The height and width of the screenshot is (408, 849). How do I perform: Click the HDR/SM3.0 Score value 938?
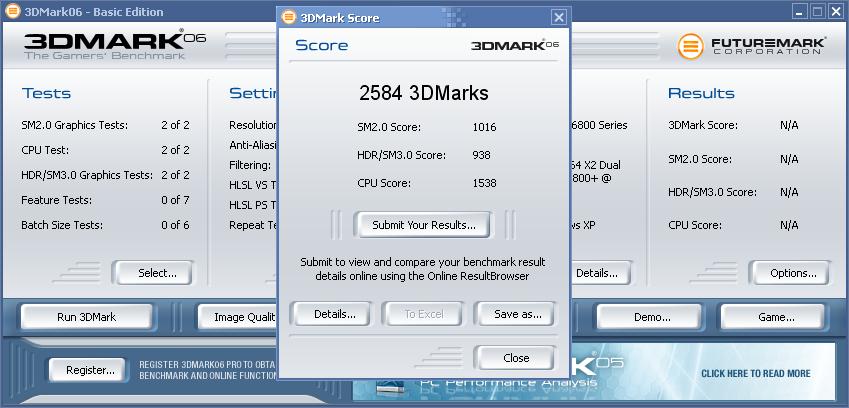481,155
